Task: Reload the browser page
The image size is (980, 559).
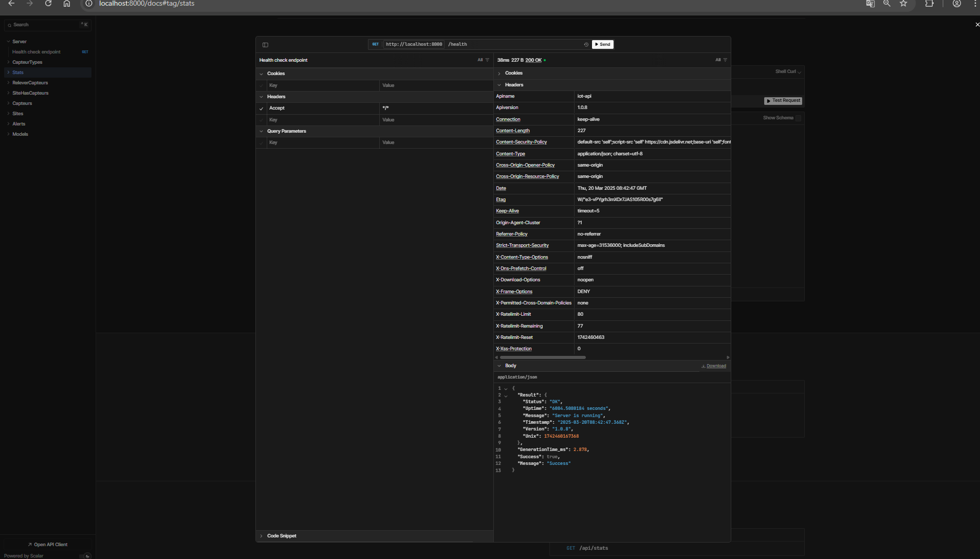Action: point(48,4)
